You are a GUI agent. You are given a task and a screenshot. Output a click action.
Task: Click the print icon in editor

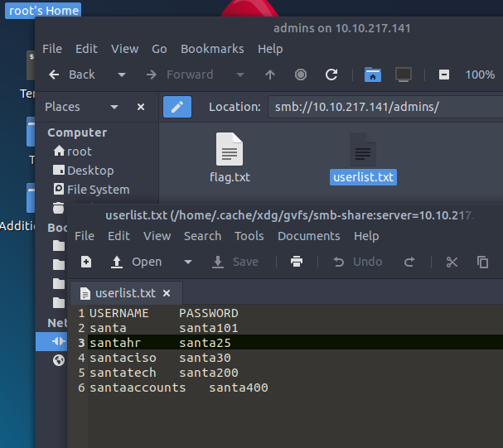pyautogui.click(x=296, y=262)
